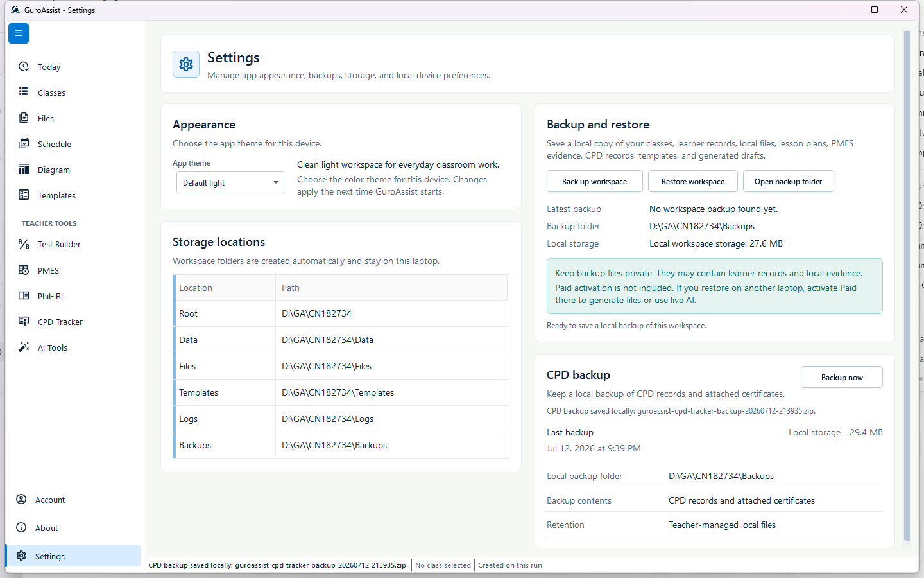Go to the Classes page
The image size is (924, 578).
click(x=51, y=92)
